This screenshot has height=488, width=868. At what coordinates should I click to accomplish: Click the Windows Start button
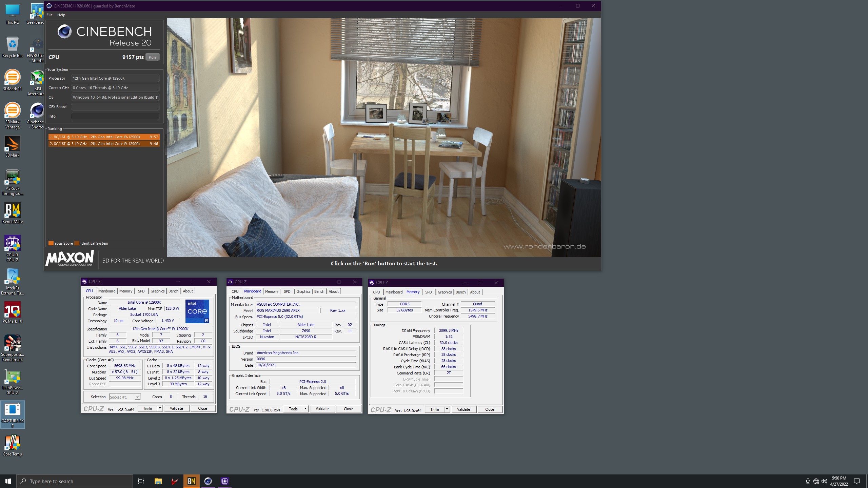pyautogui.click(x=8, y=481)
